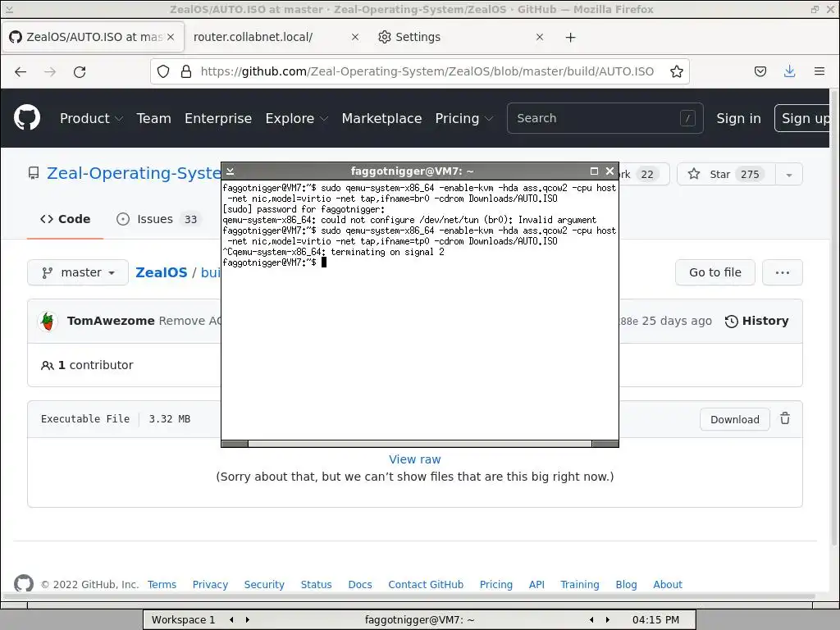The height and width of the screenshot is (630, 840).
Task: Switch to the Settings tab
Action: click(x=461, y=37)
